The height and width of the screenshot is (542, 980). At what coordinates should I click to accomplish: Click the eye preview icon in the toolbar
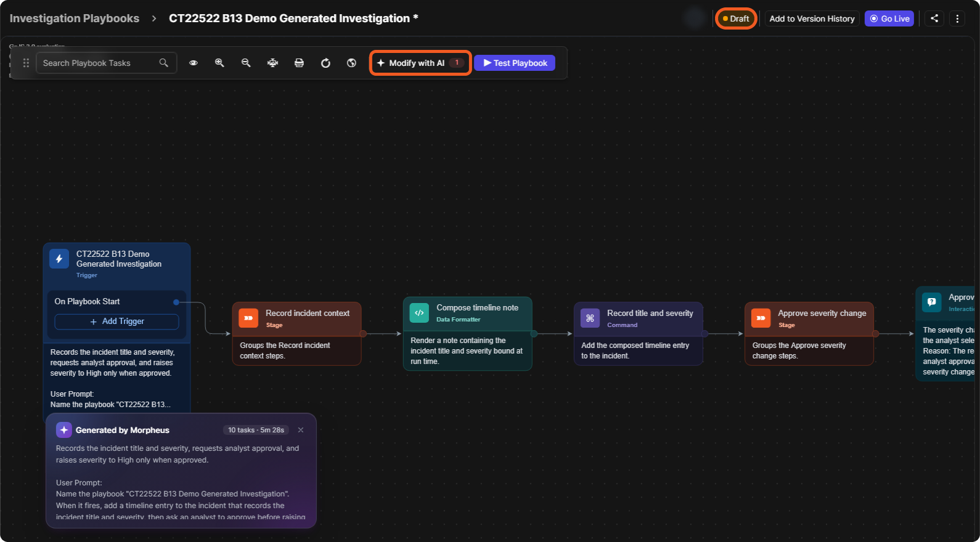[x=194, y=63]
